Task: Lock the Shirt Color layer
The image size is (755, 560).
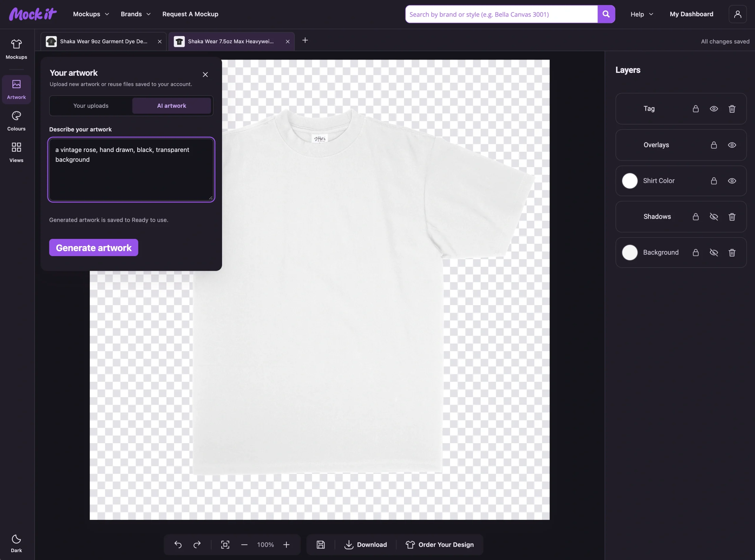Action: (714, 181)
